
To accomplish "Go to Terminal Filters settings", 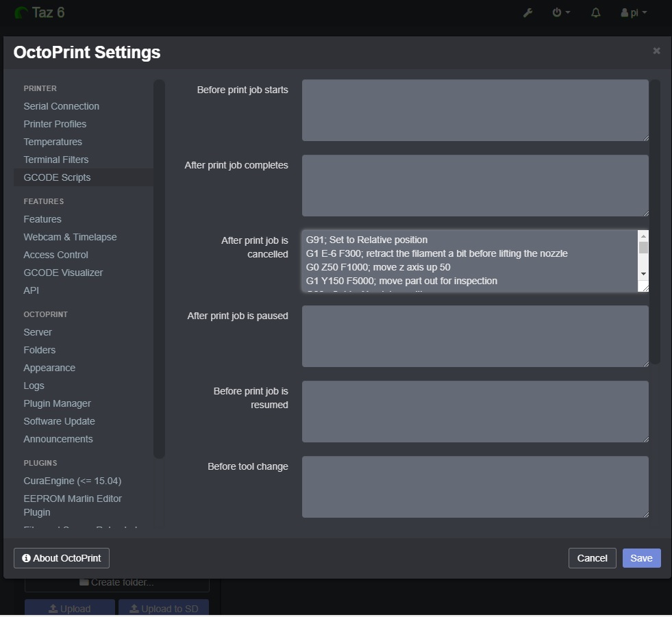I will point(56,160).
